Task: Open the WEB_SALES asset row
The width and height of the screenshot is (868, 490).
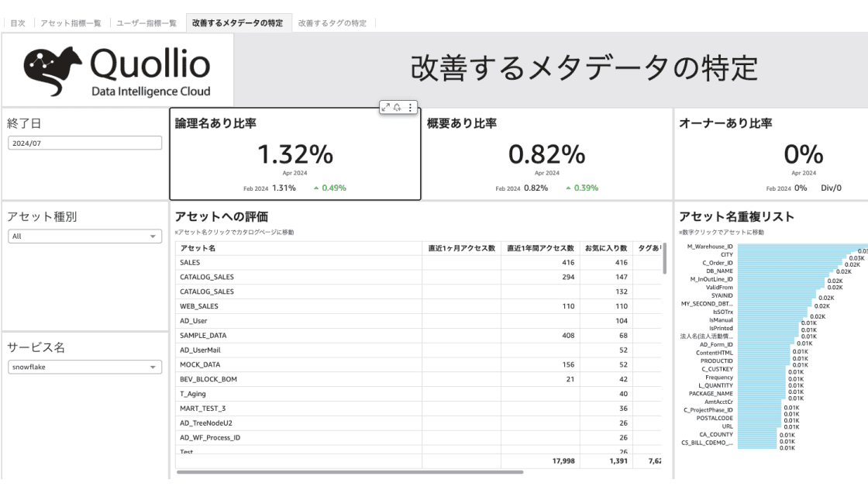Action: (198, 306)
